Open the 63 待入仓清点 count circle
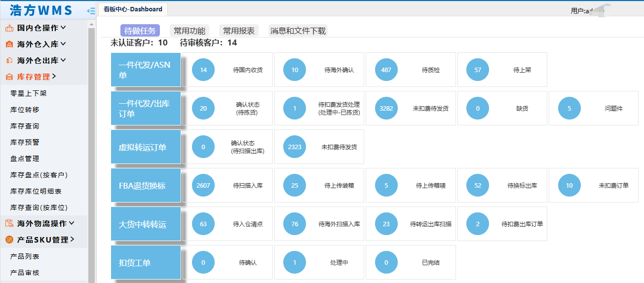This screenshot has height=283, width=644. (x=203, y=224)
